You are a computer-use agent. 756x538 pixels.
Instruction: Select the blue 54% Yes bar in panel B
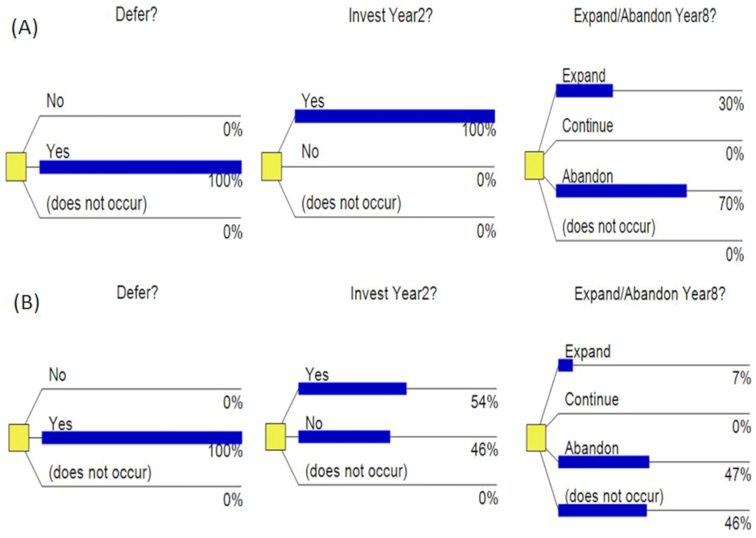[x=352, y=389]
